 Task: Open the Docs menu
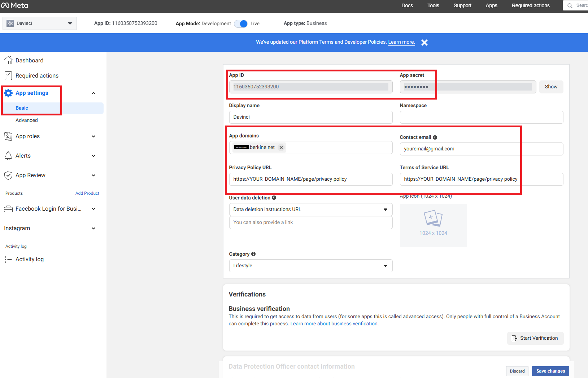tap(407, 5)
